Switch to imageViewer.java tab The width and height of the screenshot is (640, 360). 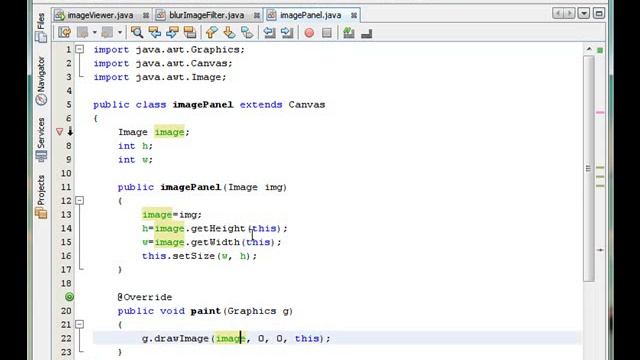point(100,15)
